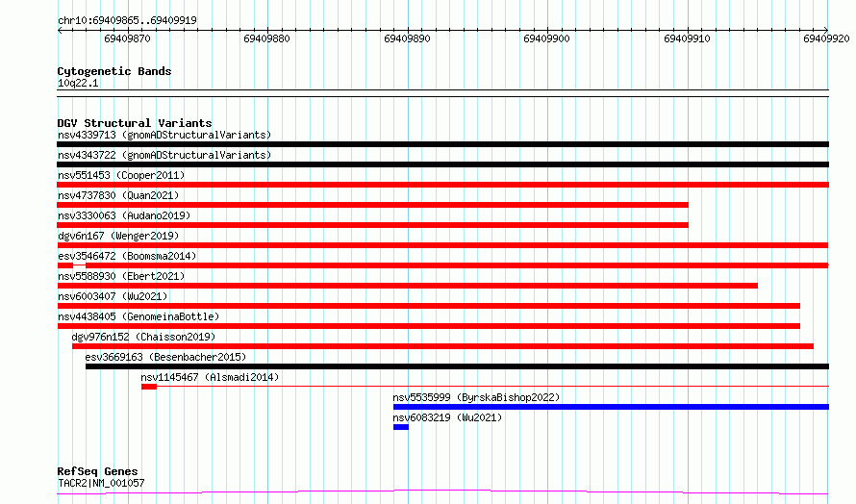The height and width of the screenshot is (504, 856).
Task: Open variant nsv6083219 (Wu2021) label
Action: pyautogui.click(x=447, y=417)
